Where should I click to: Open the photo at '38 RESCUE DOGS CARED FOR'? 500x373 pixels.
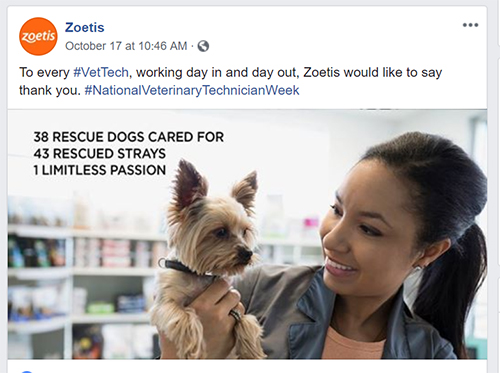coord(129,137)
